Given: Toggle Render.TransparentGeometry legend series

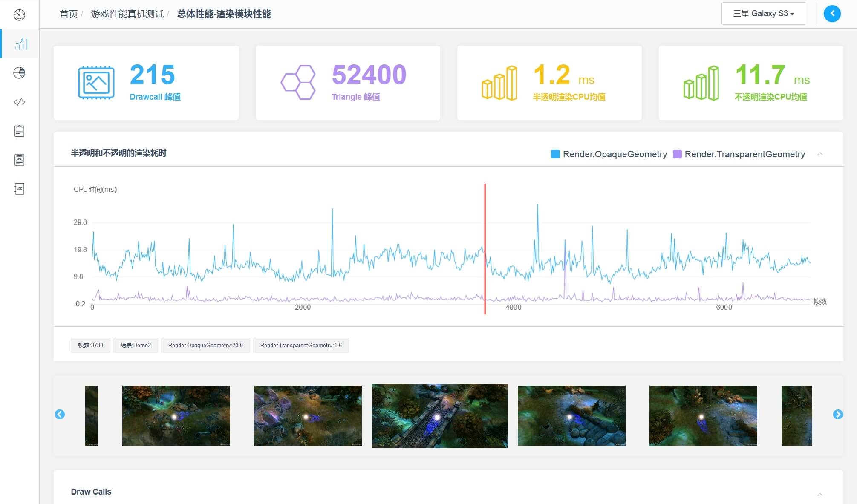Looking at the screenshot, I should (x=739, y=154).
